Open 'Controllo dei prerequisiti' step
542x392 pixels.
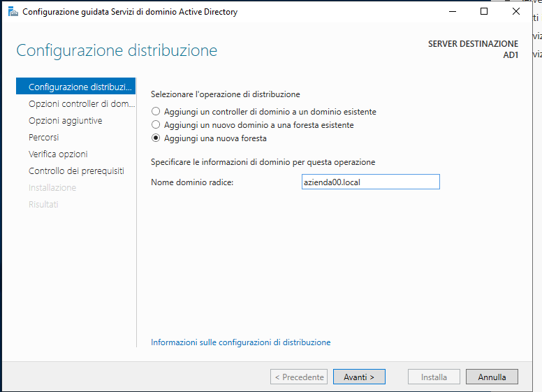[76, 170]
